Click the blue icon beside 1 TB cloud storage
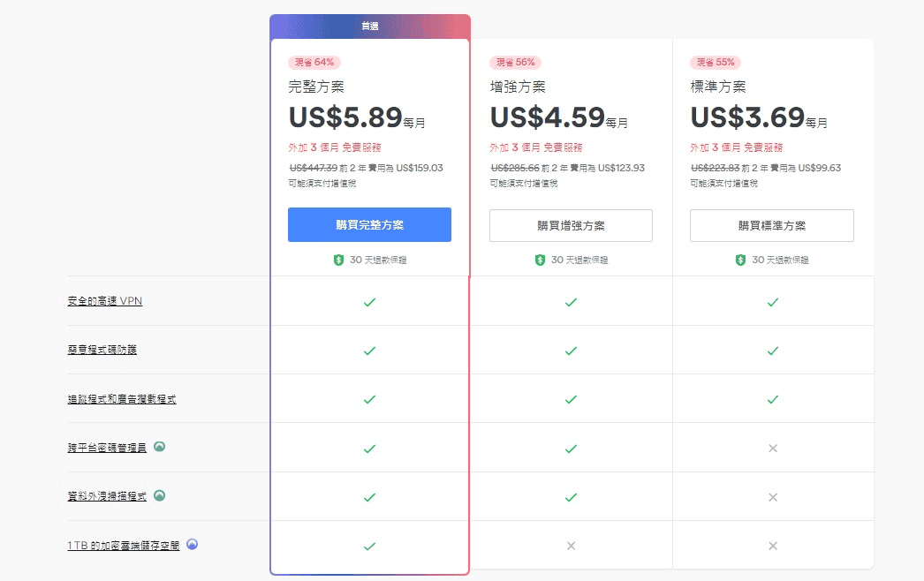The height and width of the screenshot is (581, 924). [192, 544]
